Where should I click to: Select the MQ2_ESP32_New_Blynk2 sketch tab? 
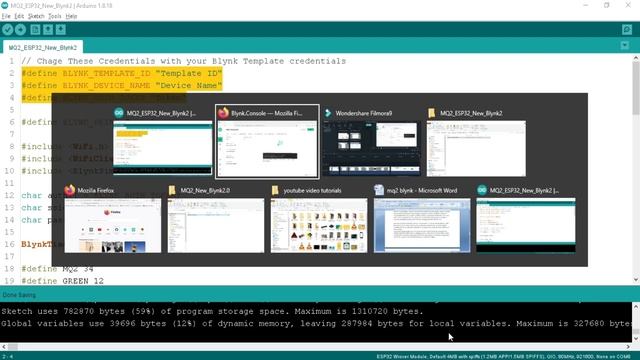(x=42, y=47)
